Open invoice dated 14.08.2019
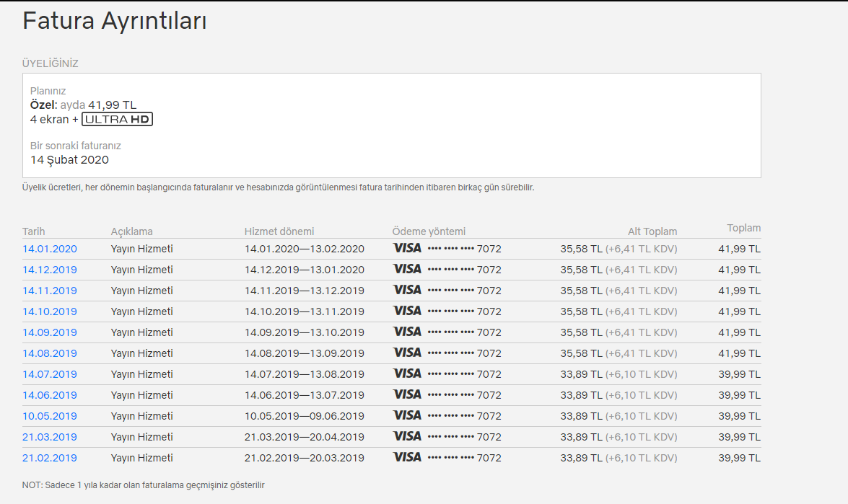The width and height of the screenshot is (848, 504). 49,353
